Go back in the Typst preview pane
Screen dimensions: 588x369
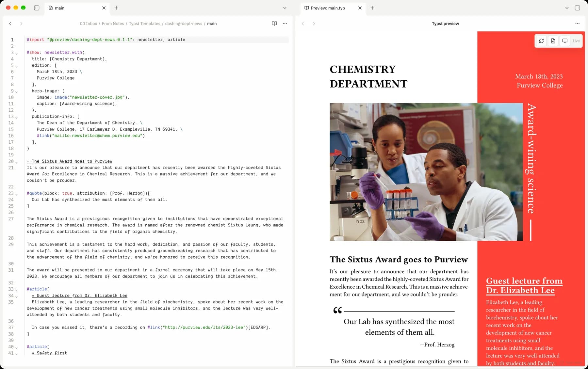coord(303,24)
